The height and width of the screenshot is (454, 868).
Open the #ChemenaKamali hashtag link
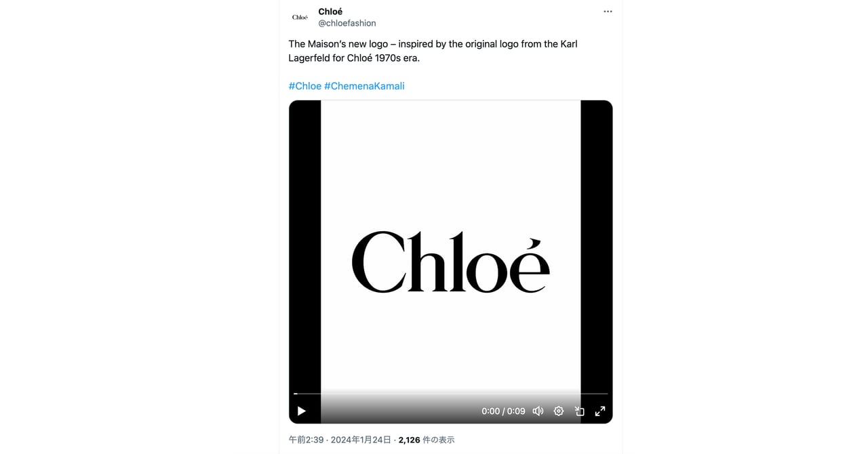pos(364,86)
